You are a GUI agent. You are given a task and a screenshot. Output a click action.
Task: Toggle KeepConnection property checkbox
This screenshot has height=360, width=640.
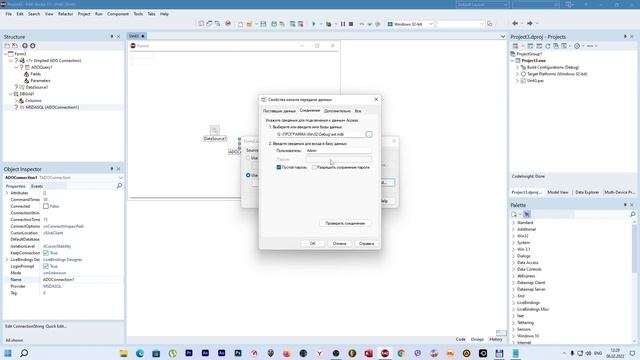(46, 253)
